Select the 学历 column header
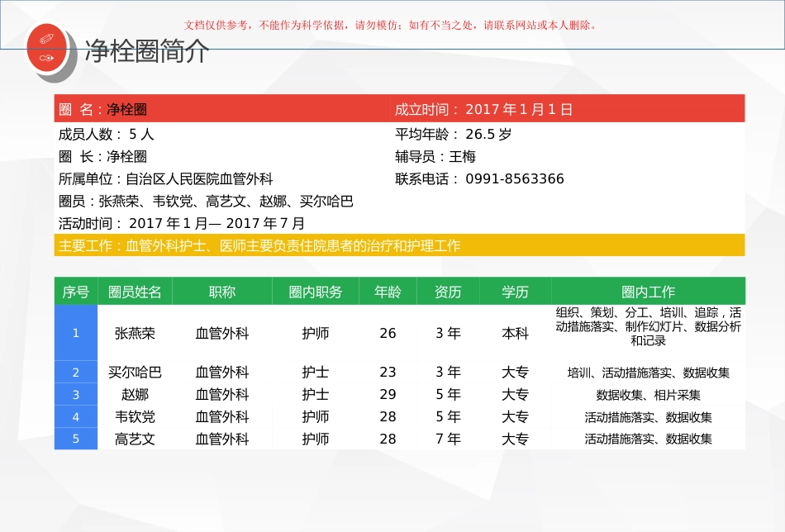The height and width of the screenshot is (532, 785). (515, 292)
